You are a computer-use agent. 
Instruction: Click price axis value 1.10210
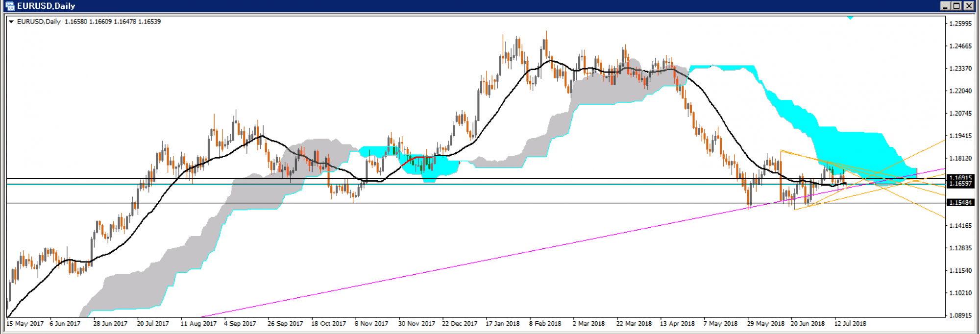(960, 293)
